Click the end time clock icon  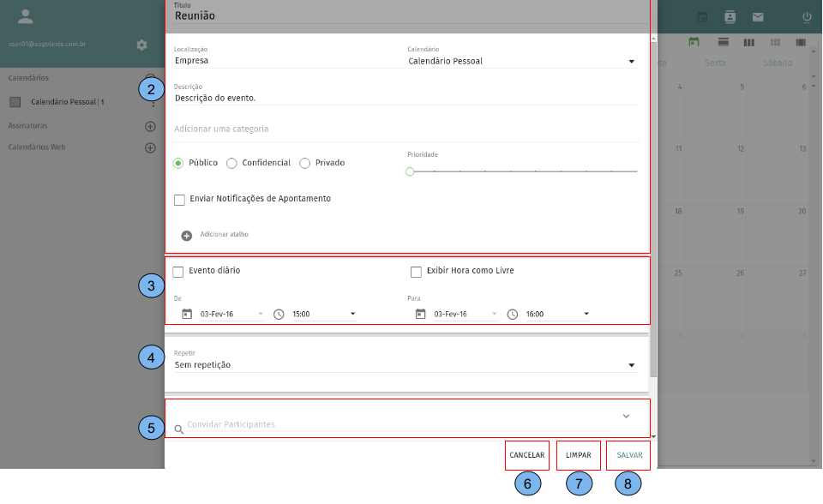513,314
